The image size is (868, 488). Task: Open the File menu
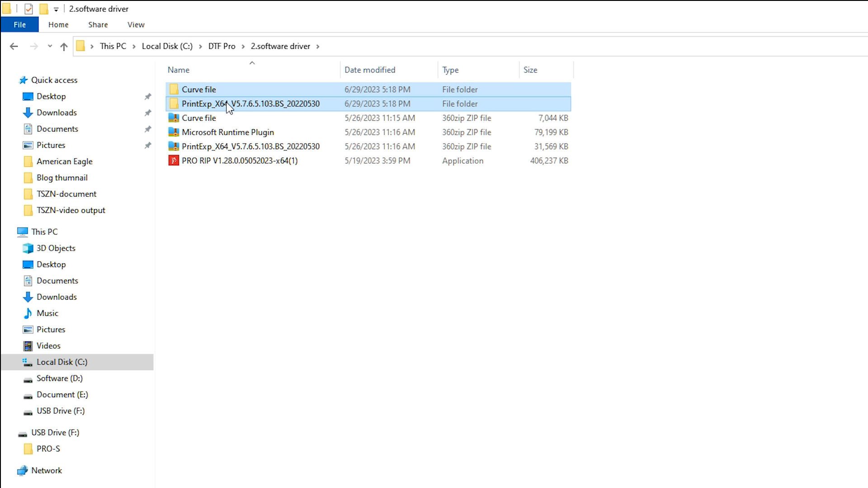click(19, 24)
